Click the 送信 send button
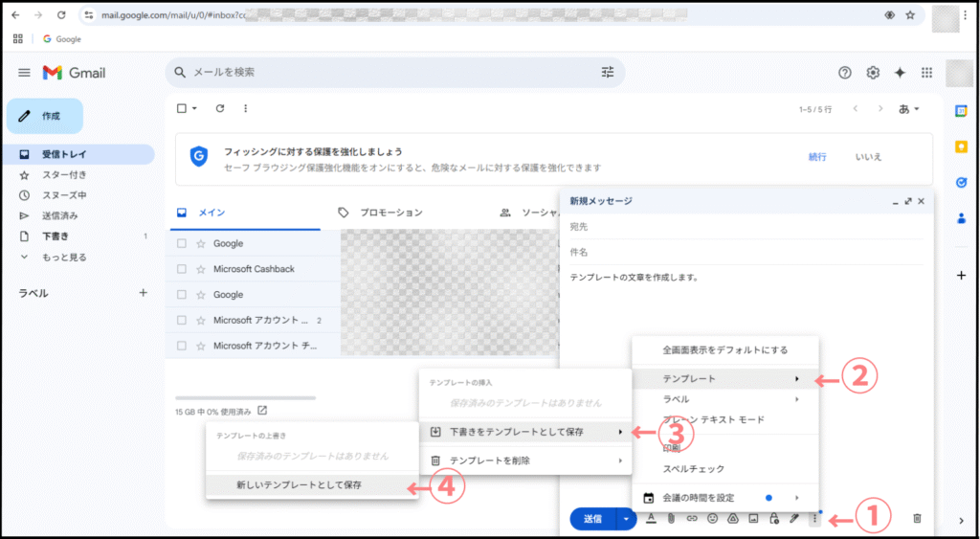 [592, 518]
